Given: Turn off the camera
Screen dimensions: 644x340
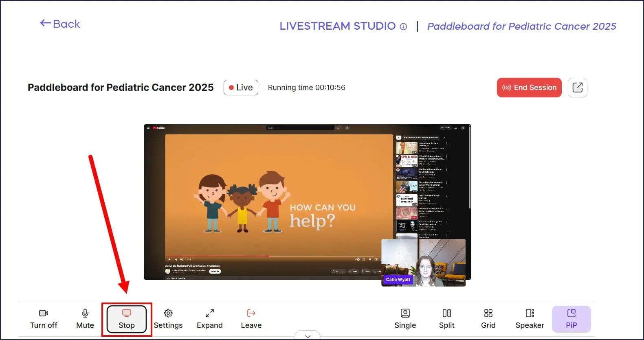Looking at the screenshot, I should click(x=44, y=319).
